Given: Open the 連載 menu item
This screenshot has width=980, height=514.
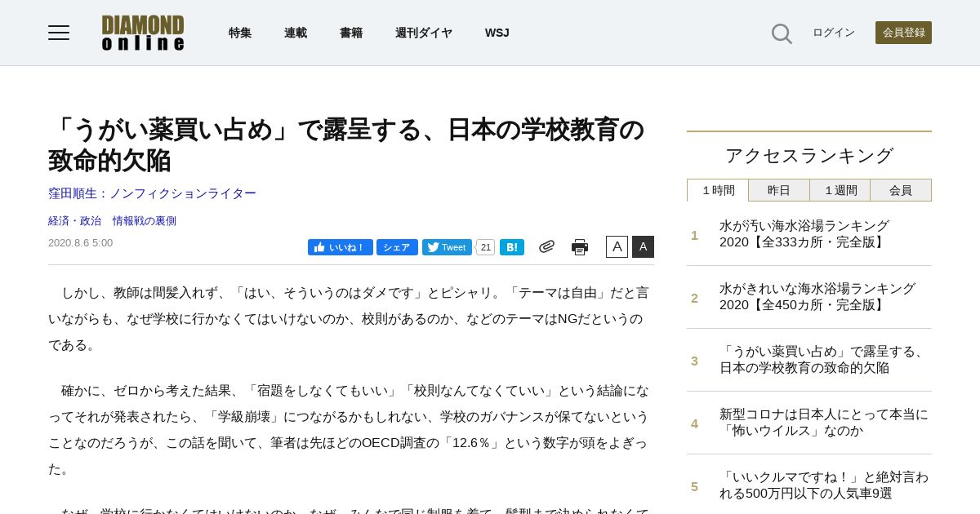Looking at the screenshot, I should (x=296, y=33).
